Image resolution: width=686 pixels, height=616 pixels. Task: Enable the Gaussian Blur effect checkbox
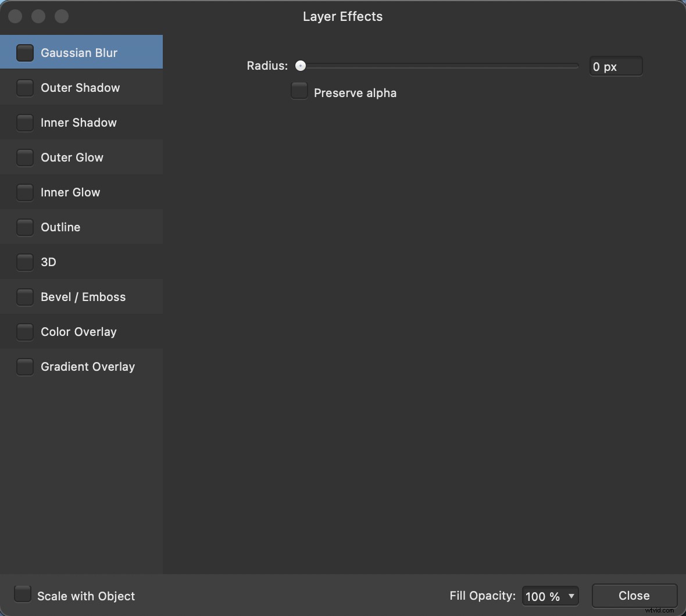[x=25, y=52]
